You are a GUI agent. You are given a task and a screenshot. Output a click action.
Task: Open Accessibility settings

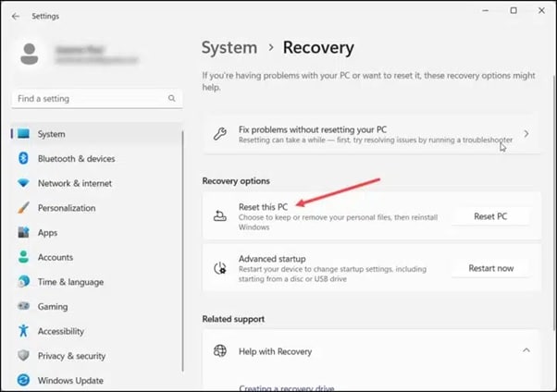(60, 331)
